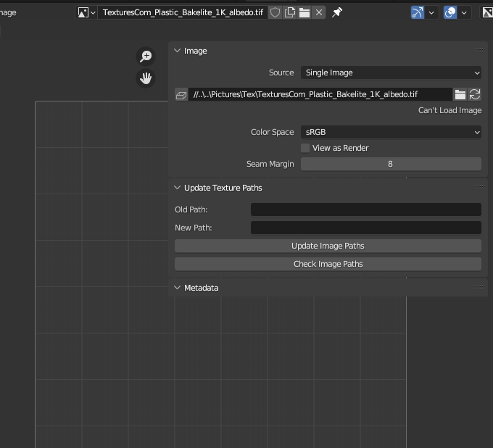Viewport: 493px width, 448px height.
Task: Browse for file with folder icon
Action: [460, 95]
